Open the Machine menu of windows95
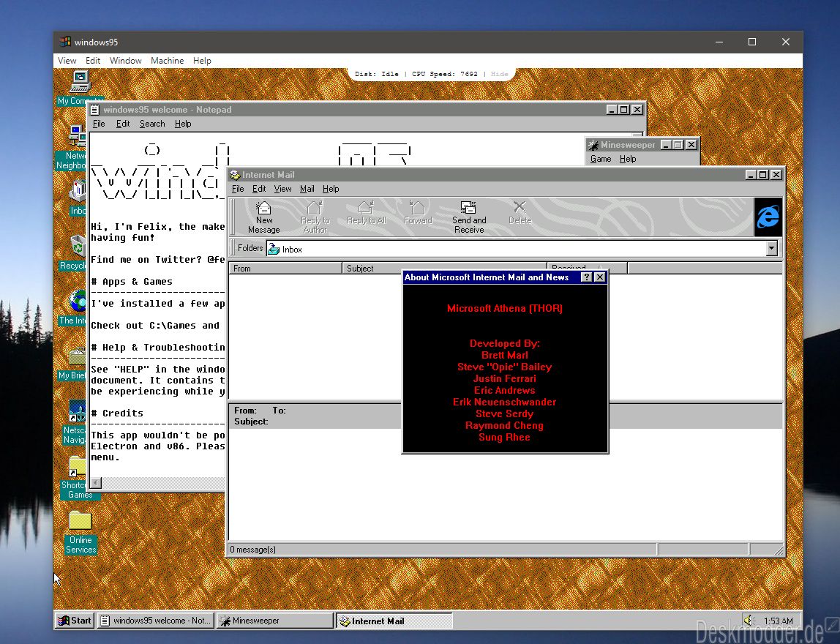 (x=167, y=61)
